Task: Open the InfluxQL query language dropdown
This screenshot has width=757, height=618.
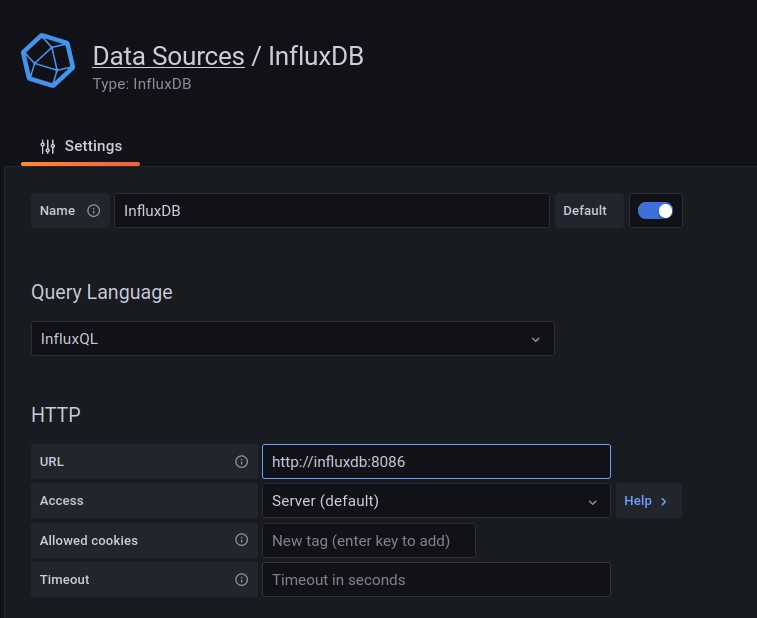Action: tap(292, 339)
